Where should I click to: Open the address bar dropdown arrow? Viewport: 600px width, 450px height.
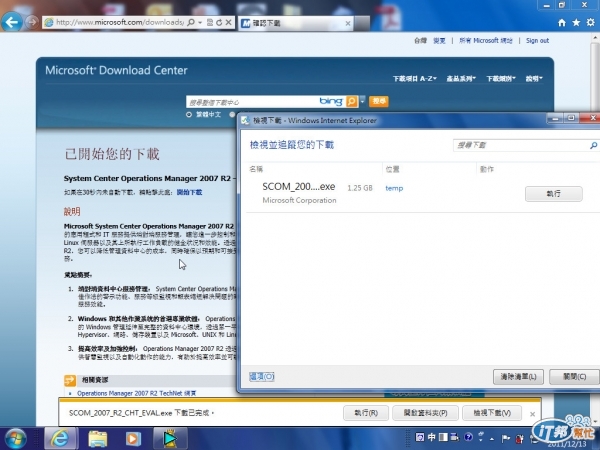click(x=200, y=23)
